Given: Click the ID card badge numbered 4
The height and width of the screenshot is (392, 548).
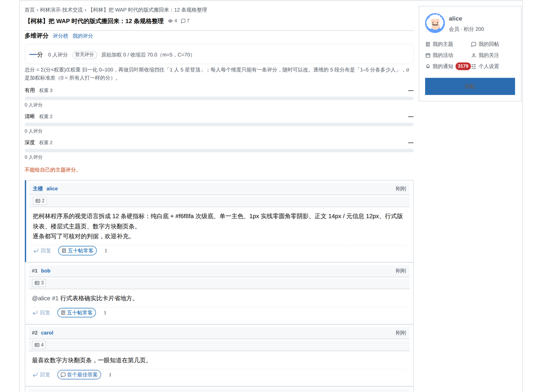Looking at the screenshot, I should click(39, 345).
